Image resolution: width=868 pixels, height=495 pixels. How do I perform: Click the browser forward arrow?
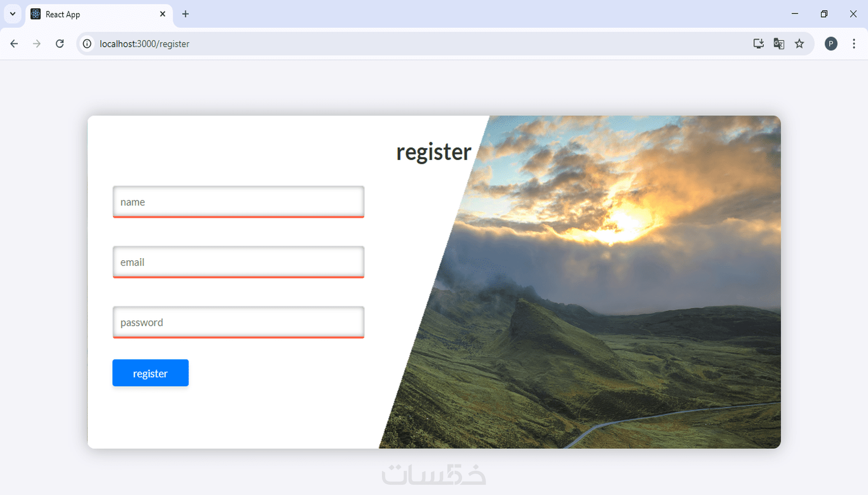37,44
